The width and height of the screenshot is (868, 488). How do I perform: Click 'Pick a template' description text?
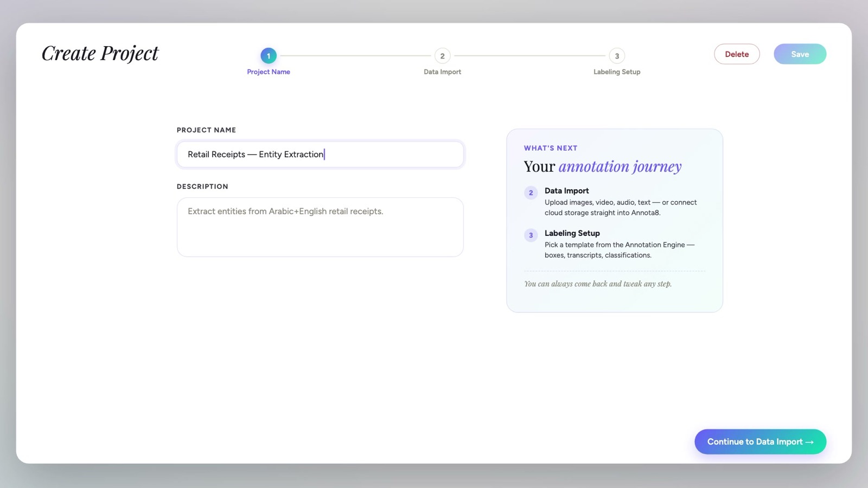pos(620,250)
